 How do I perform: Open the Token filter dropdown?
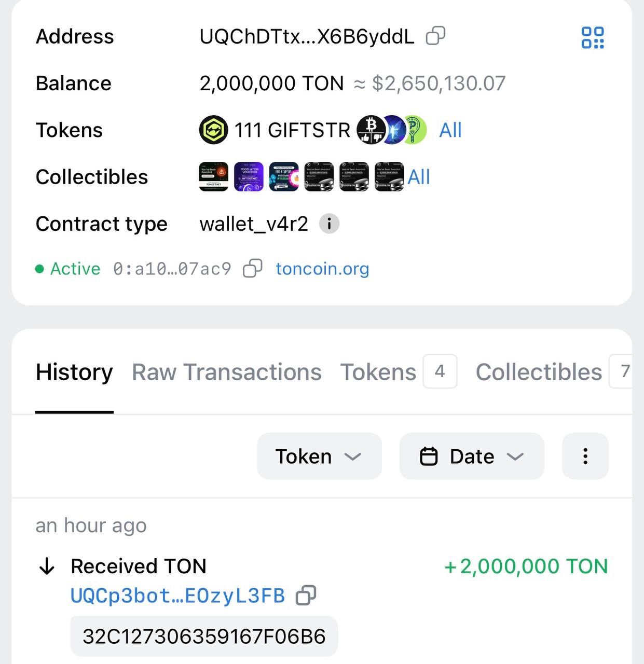pos(319,457)
